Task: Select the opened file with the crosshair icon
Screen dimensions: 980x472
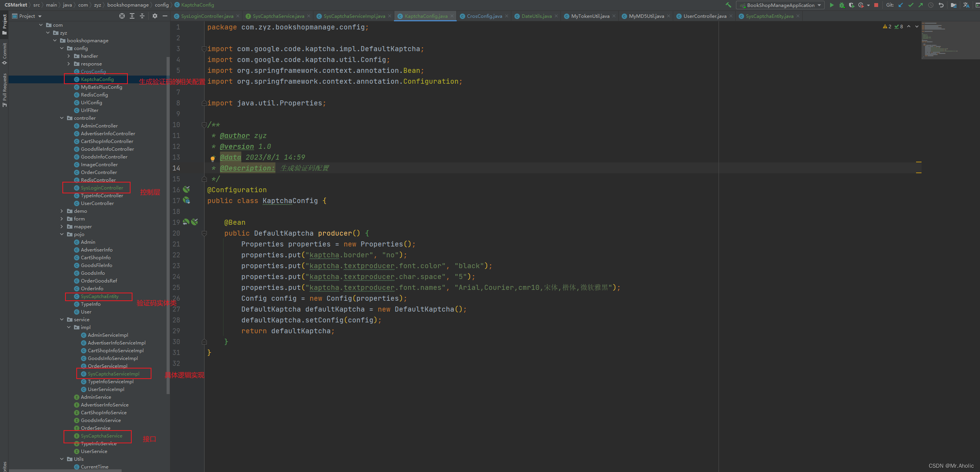Action: [x=122, y=16]
